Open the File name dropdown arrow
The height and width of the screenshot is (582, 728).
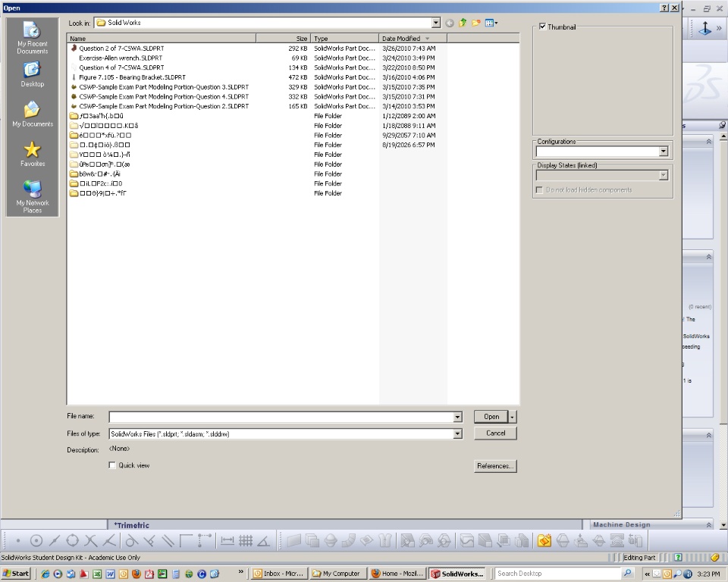click(457, 417)
